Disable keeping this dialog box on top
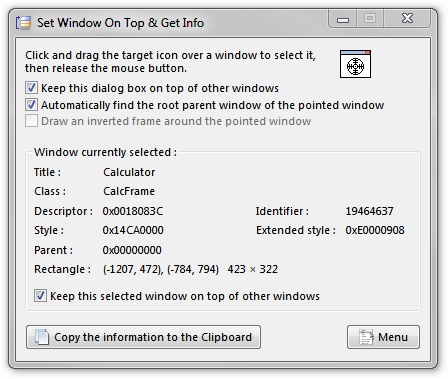The image size is (448, 379). (31, 88)
